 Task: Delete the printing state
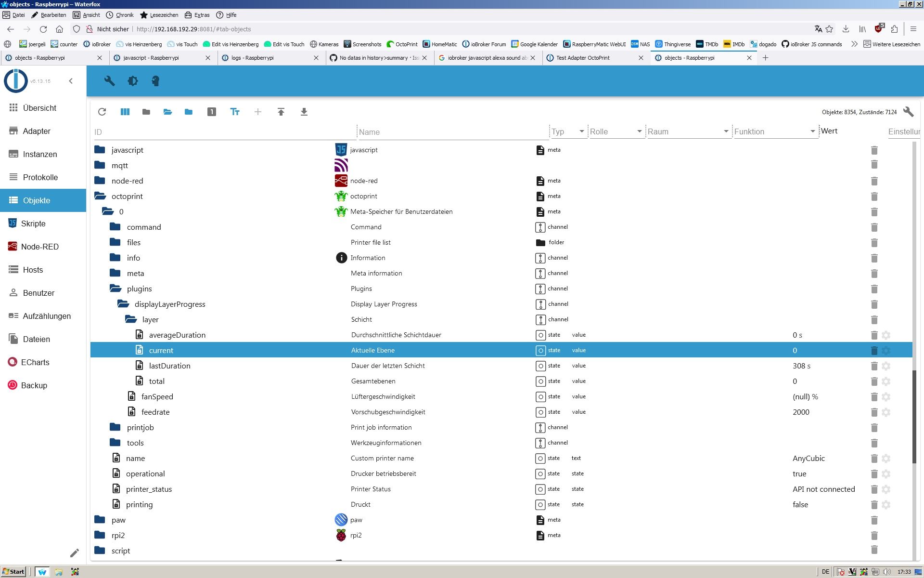coord(874,504)
